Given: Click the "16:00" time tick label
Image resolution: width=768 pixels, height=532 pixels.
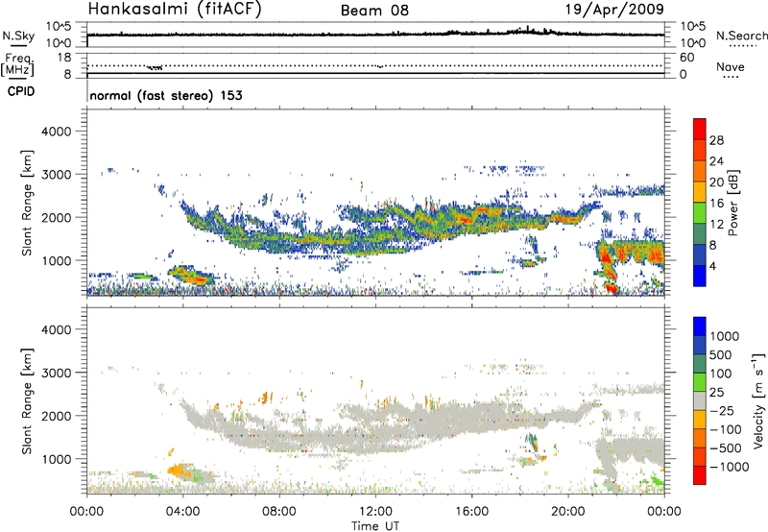Looking at the screenshot, I should pos(471,512).
